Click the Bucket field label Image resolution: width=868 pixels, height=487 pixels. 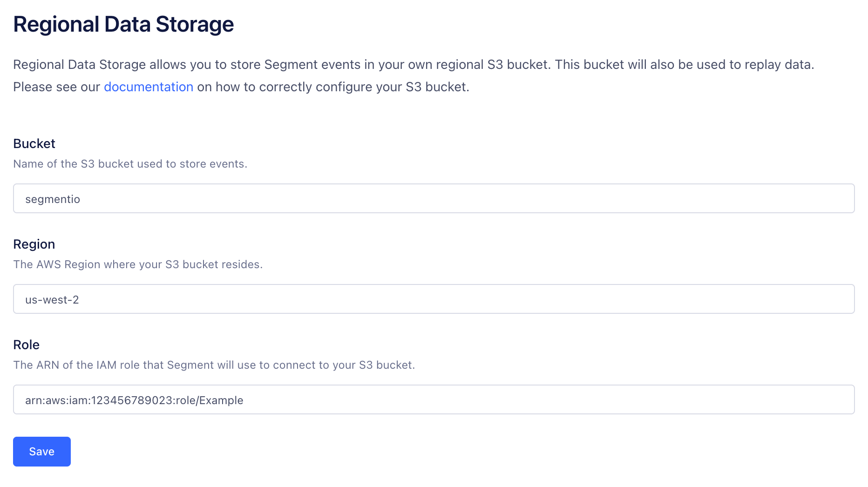(34, 144)
